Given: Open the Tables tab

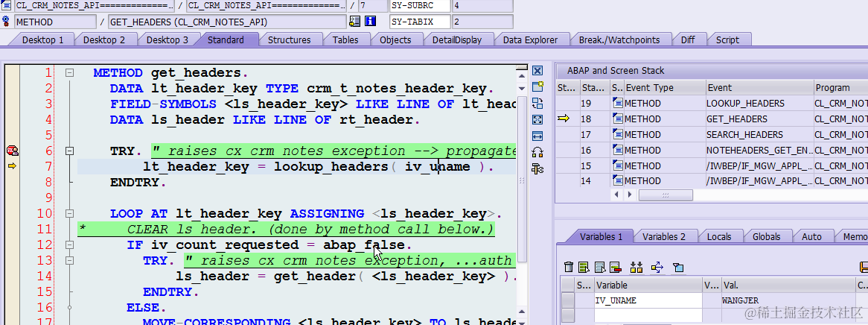Looking at the screenshot, I should (x=345, y=40).
